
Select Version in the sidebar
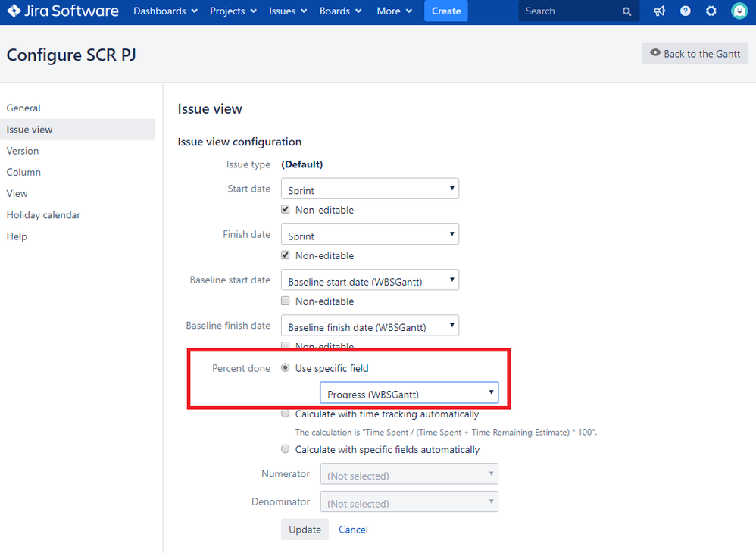[x=23, y=151]
